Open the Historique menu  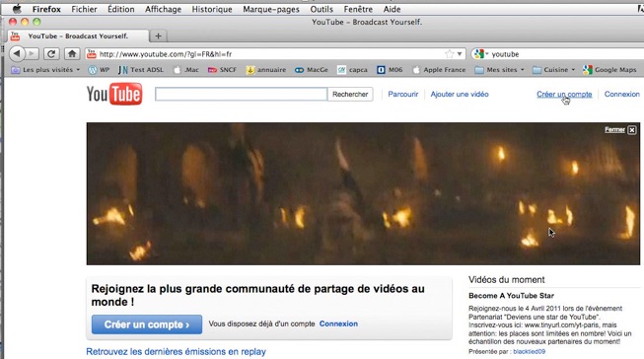tap(212, 9)
